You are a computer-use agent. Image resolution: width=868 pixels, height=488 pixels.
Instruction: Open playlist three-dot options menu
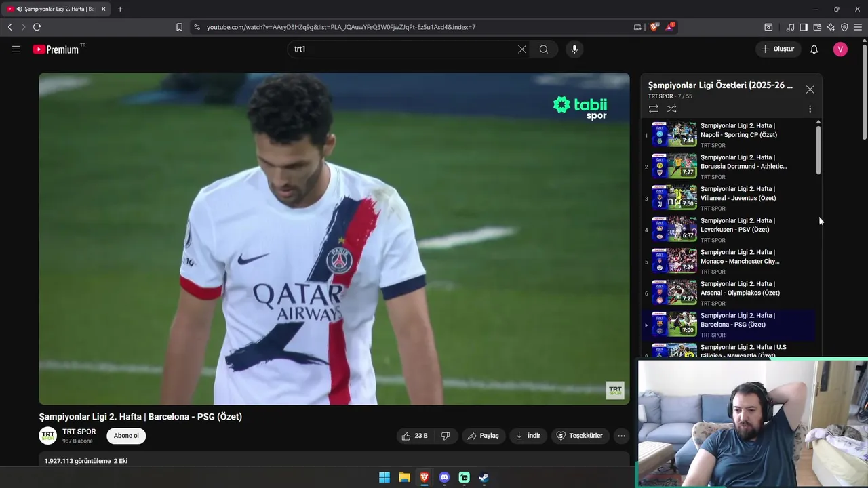click(810, 108)
